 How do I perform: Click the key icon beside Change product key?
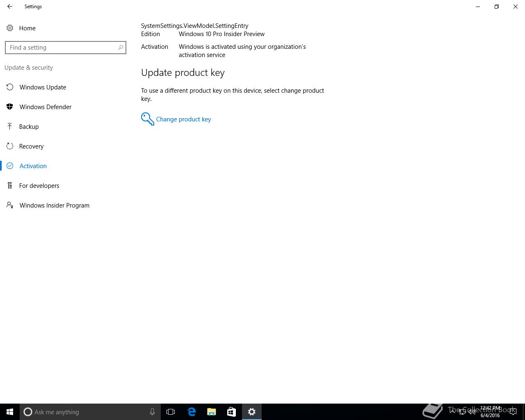coord(148,119)
